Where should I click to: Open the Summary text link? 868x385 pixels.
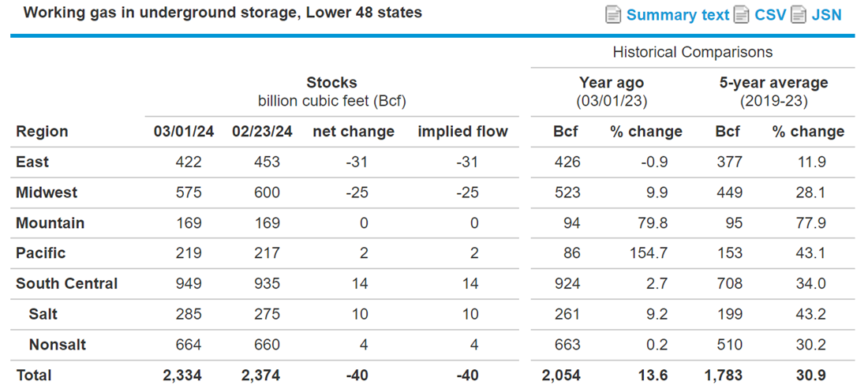point(678,15)
